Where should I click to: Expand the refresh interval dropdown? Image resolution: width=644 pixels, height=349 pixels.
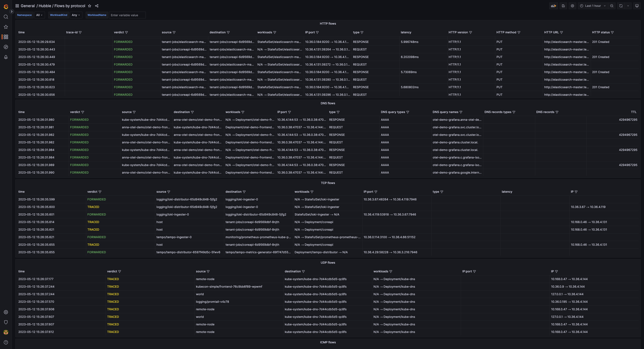[628, 6]
